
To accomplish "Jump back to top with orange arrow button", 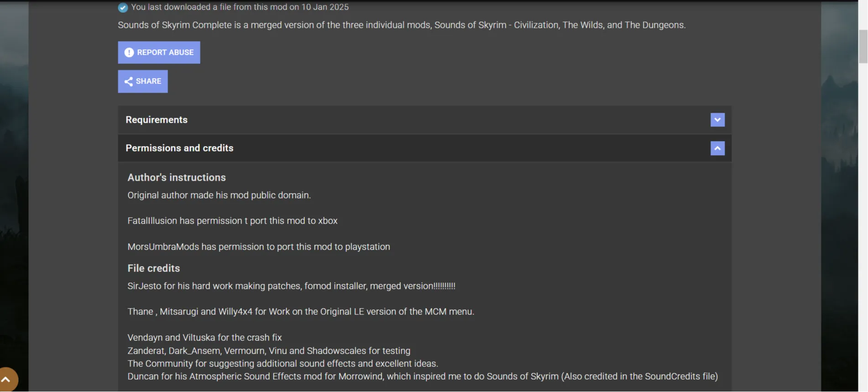I will coord(6,379).
